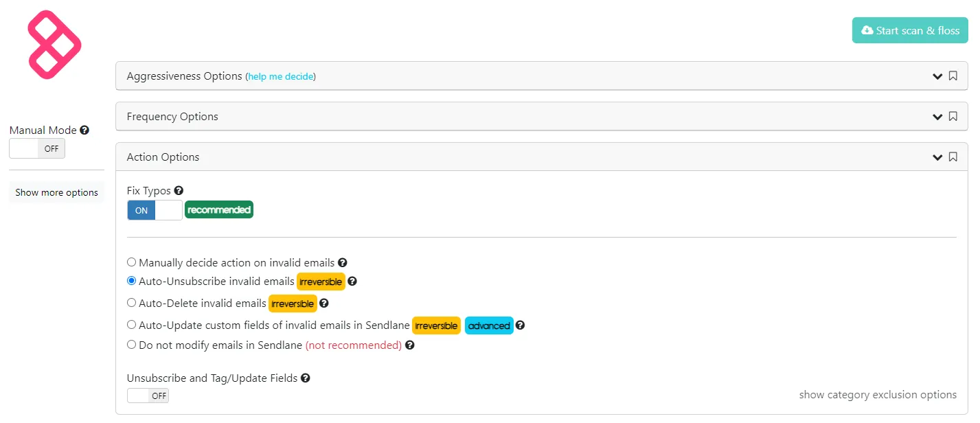980x423 pixels.
Task: Open help for Auto-Unsubscribe invalid emails
Action: 352,282
